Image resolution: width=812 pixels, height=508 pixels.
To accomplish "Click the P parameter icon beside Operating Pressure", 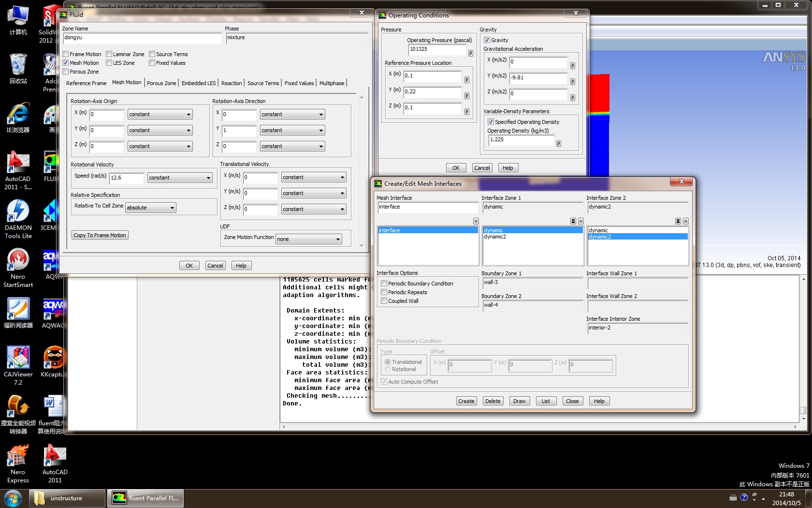I will coord(470,53).
